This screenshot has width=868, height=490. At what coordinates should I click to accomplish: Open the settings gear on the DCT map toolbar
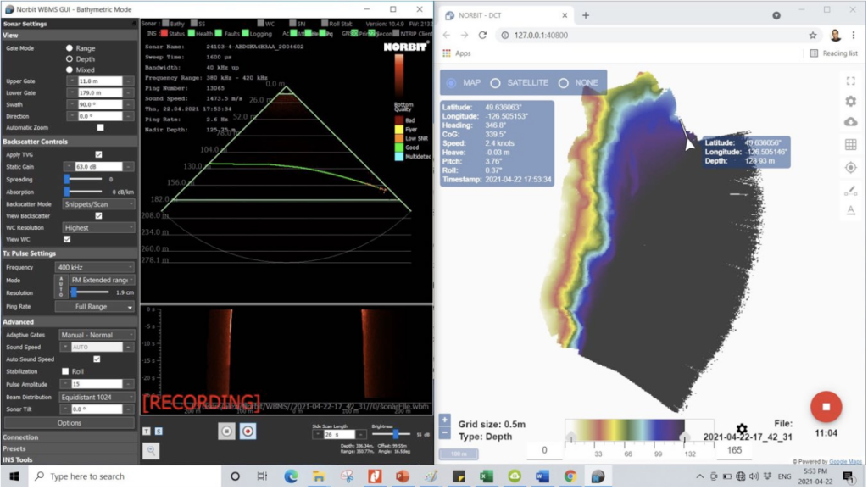pyautogui.click(x=851, y=102)
